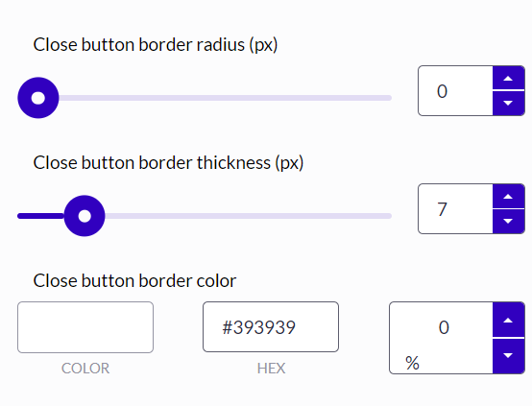This screenshot has height=406, width=532.
Task: Click the border radius slider track
Action: [226, 98]
